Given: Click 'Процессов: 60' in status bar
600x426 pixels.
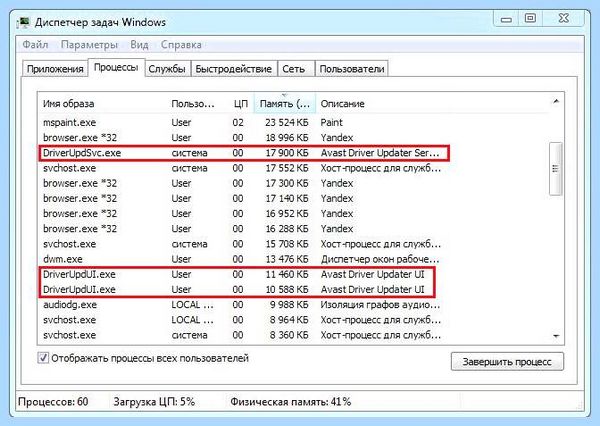Looking at the screenshot, I should click(x=53, y=402).
